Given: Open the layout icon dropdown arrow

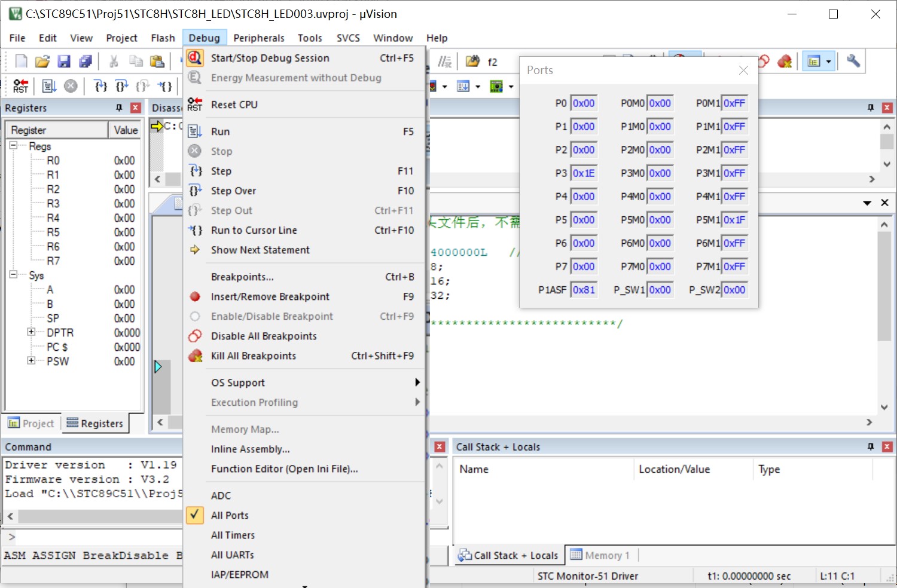Looking at the screenshot, I should (x=828, y=61).
